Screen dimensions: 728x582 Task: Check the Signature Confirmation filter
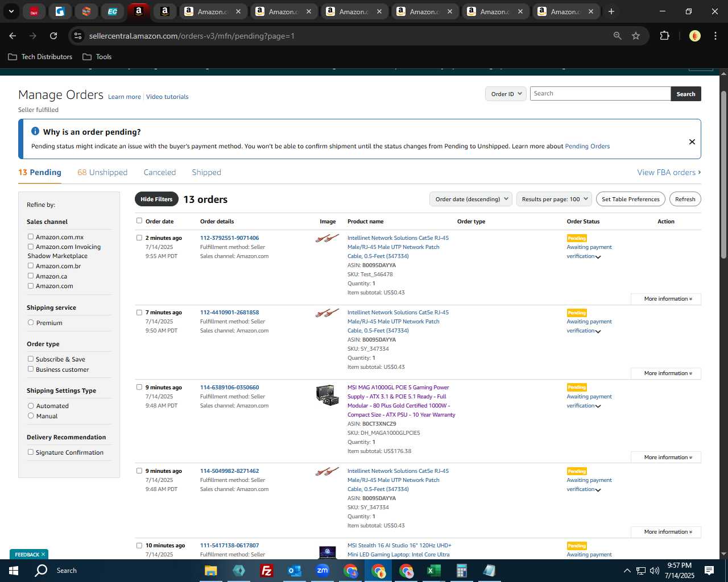coord(31,452)
